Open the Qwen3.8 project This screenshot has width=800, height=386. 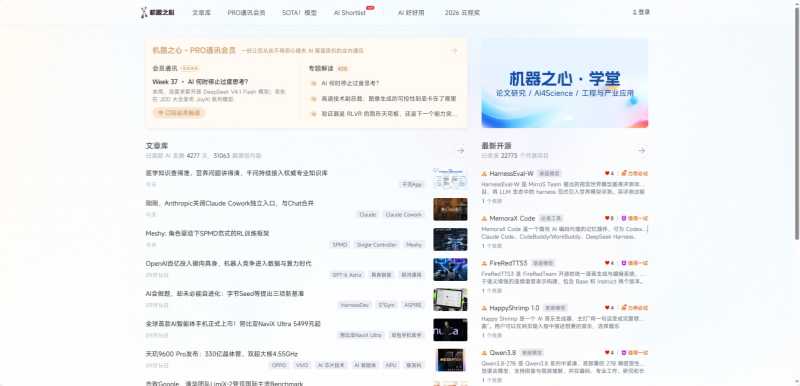click(x=503, y=353)
